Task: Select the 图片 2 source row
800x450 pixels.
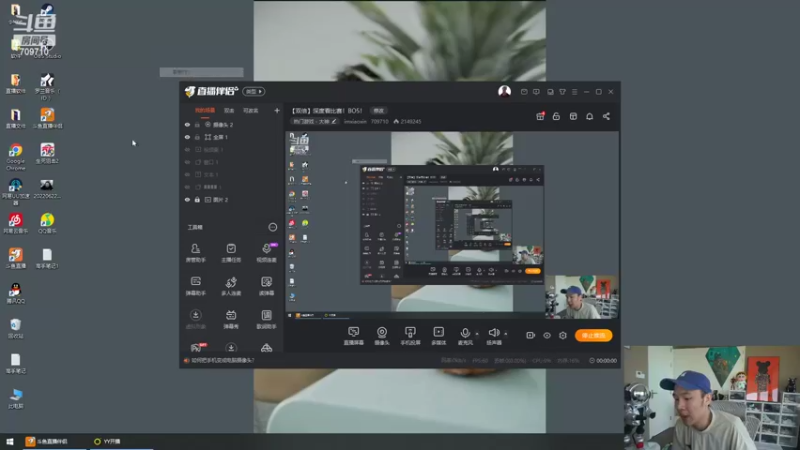Action: point(232,199)
